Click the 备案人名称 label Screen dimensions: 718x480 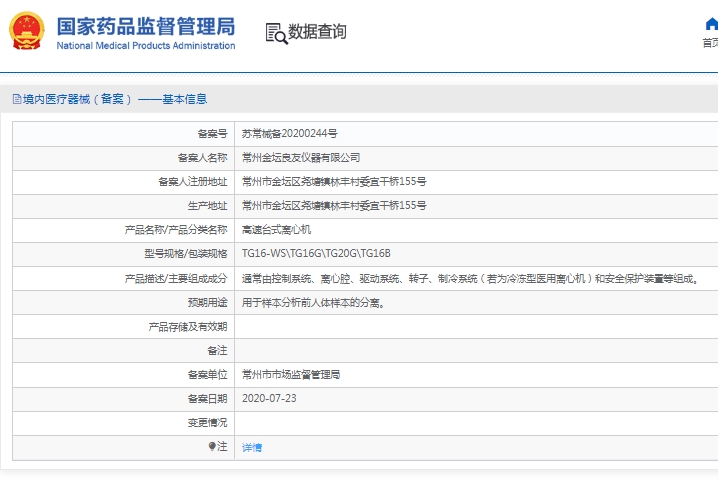click(x=202, y=158)
